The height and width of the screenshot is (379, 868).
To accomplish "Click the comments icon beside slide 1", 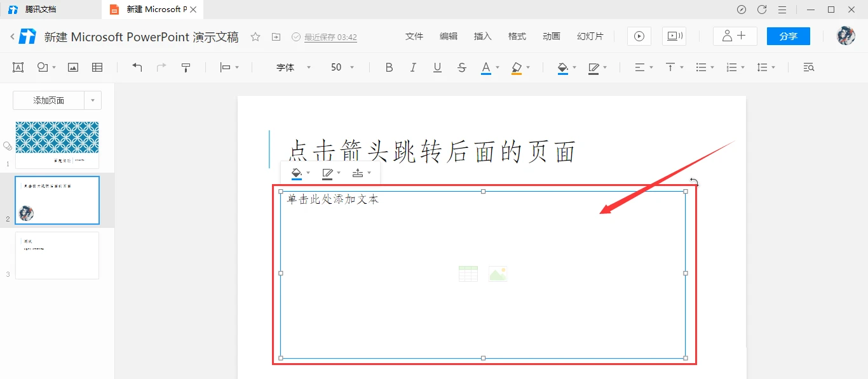I will coord(8,146).
